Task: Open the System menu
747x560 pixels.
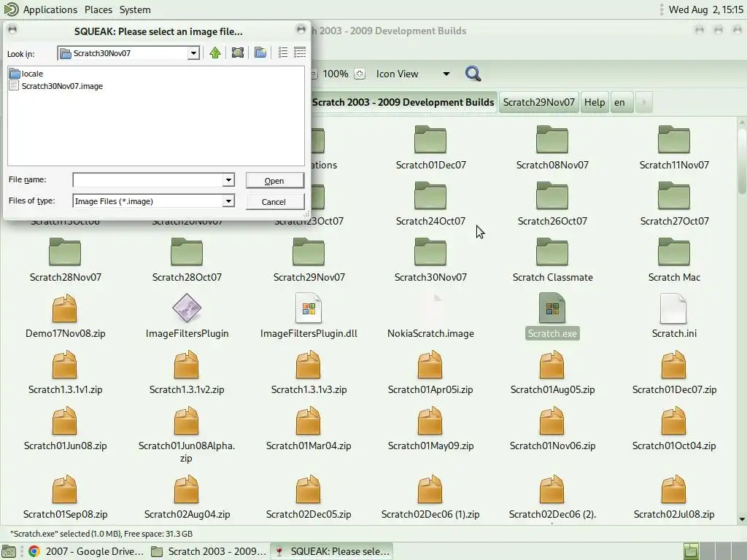Action: (x=135, y=9)
